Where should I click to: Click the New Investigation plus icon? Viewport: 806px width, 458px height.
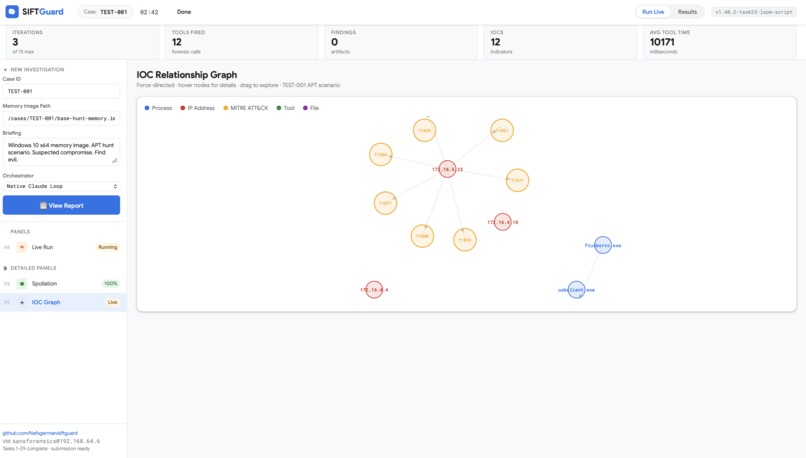point(5,69)
